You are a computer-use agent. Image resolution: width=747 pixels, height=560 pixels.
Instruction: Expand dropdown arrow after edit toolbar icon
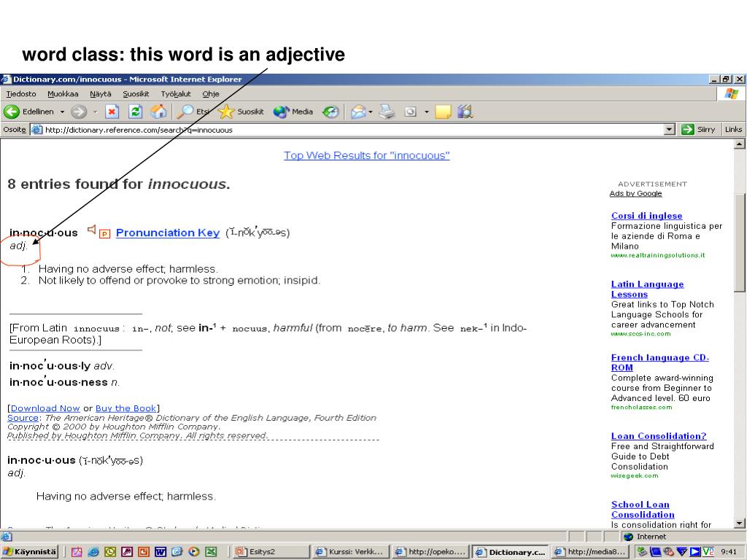tap(426, 112)
